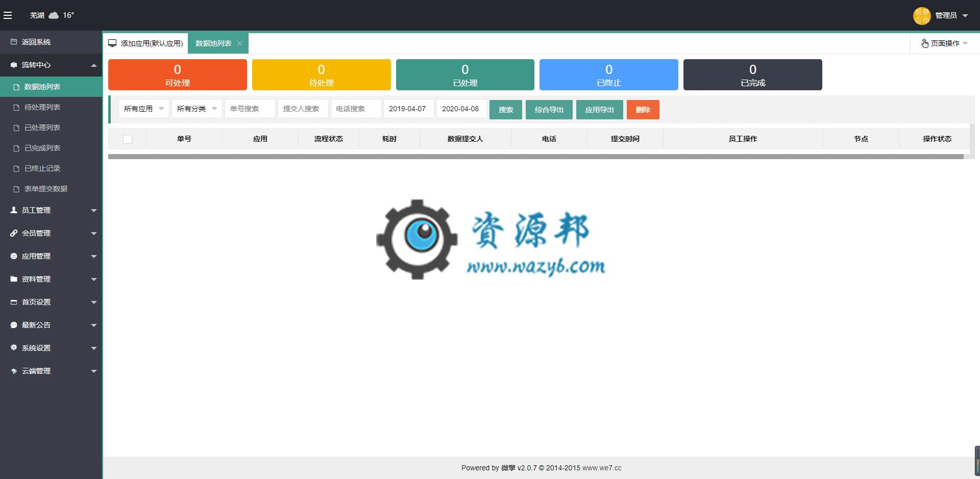Click the 应用管理 icon
This screenshot has height=479, width=980.
14,256
